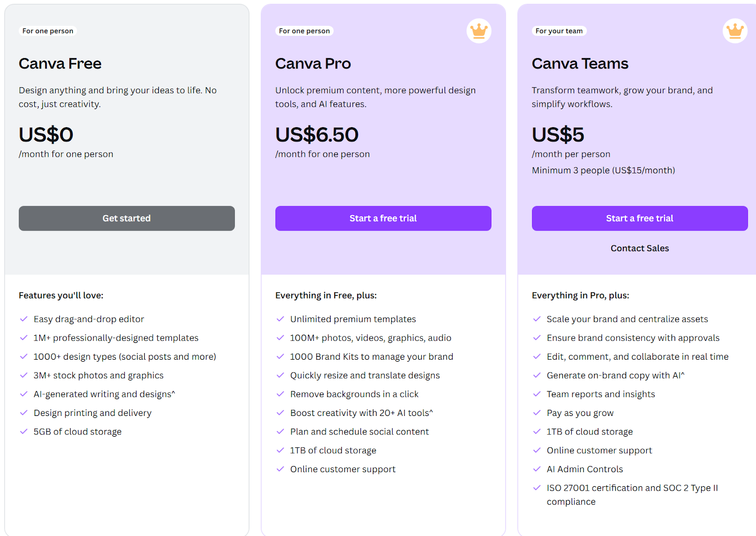Click checkmark next to 5GB of cloud storage
The image size is (756, 536).
[24, 431]
